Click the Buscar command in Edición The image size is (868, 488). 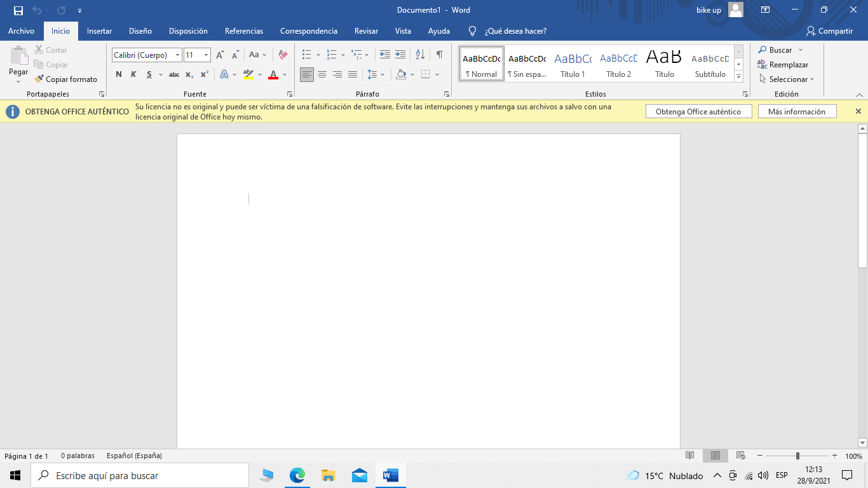pyautogui.click(x=775, y=50)
